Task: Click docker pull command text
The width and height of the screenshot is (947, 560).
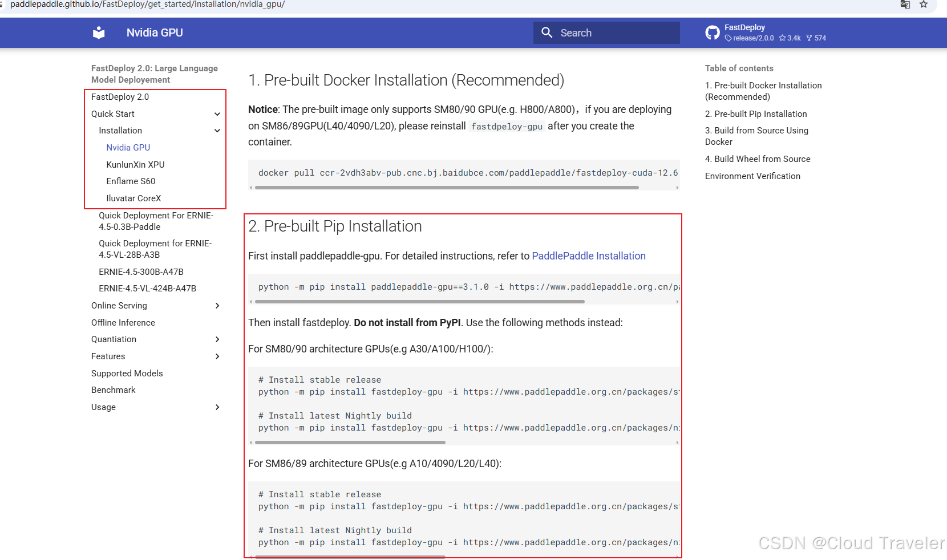Action: [x=468, y=173]
